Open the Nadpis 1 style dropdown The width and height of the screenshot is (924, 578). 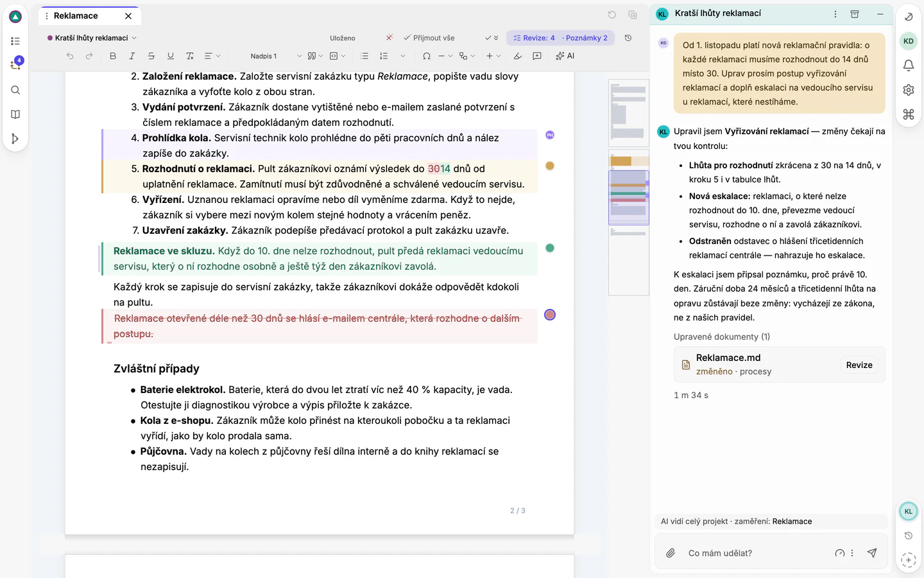point(276,56)
